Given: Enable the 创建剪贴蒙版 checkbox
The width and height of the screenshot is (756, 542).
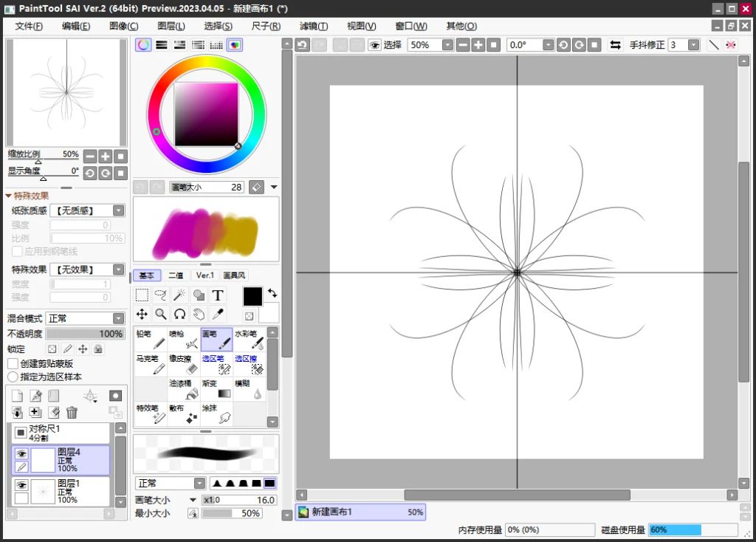Looking at the screenshot, I should 13,363.
